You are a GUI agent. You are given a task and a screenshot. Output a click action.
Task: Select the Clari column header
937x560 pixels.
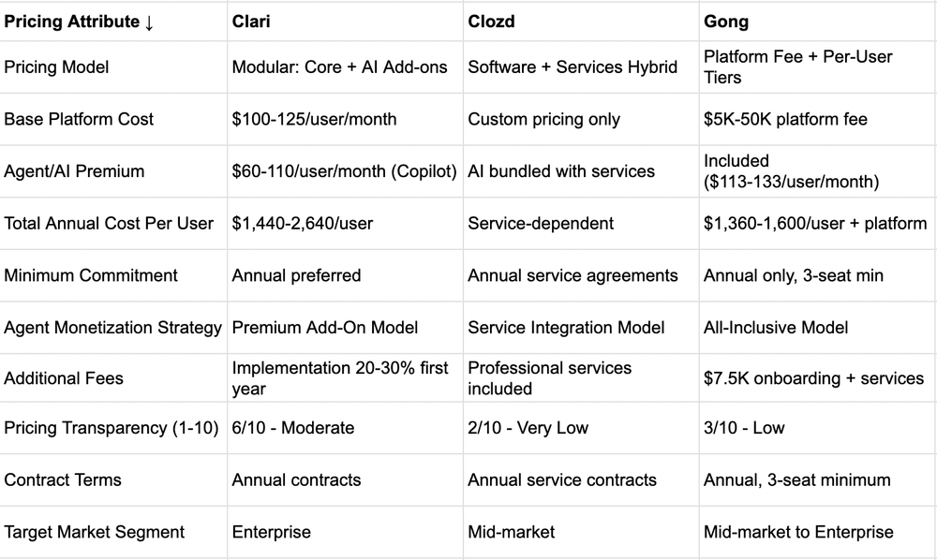coord(345,22)
